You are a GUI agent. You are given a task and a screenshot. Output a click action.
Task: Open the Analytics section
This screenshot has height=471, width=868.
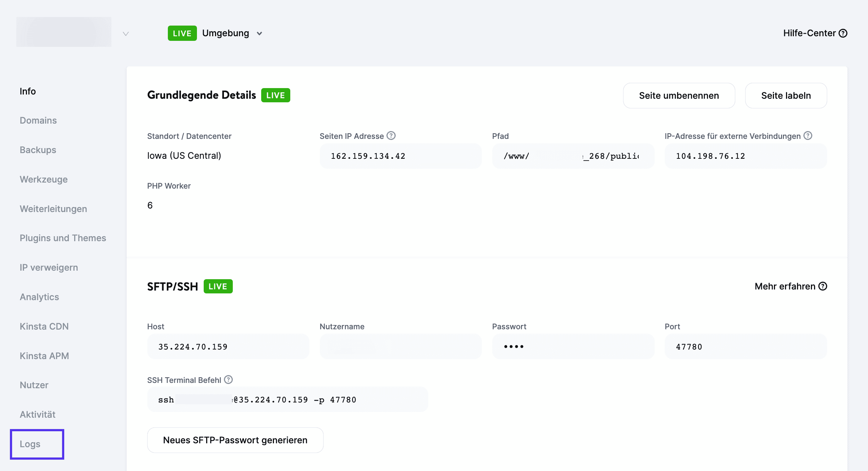pyautogui.click(x=39, y=297)
